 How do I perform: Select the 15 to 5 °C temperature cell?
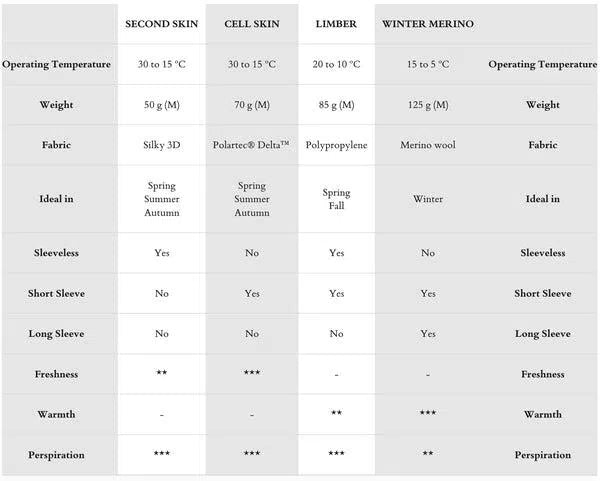(428, 65)
